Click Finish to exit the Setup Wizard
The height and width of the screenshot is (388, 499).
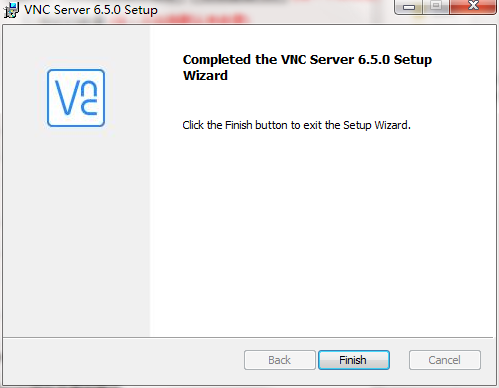pyautogui.click(x=354, y=360)
